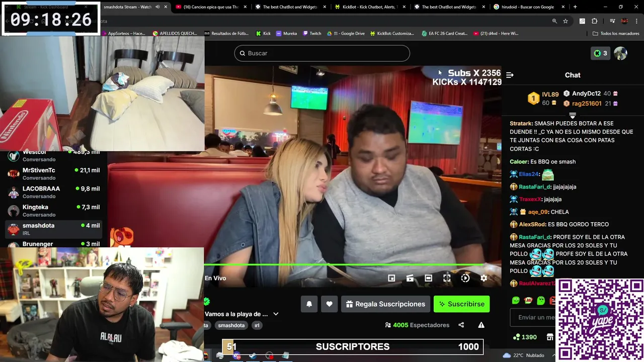
Task: Open the user profile avatar menu
Action: click(620, 53)
